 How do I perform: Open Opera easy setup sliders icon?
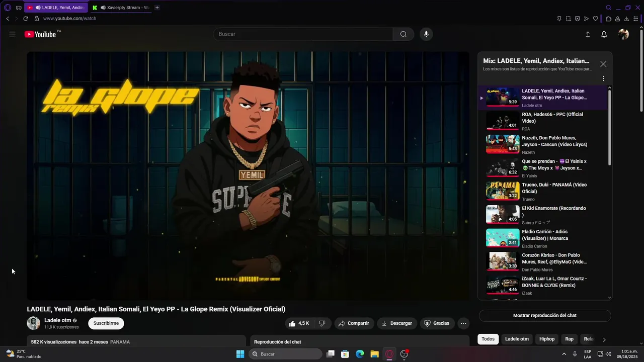[x=636, y=19]
